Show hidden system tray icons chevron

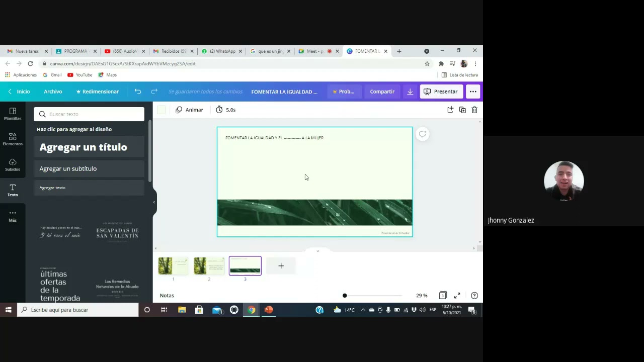pyautogui.click(x=363, y=310)
